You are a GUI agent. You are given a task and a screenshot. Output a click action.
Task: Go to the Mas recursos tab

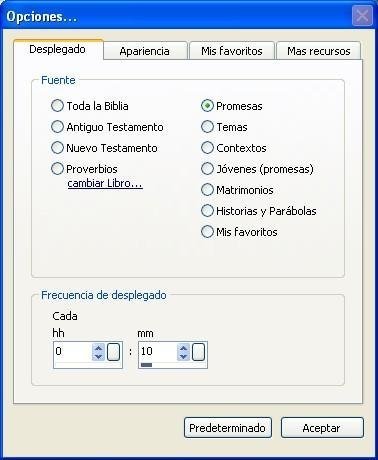pos(319,51)
